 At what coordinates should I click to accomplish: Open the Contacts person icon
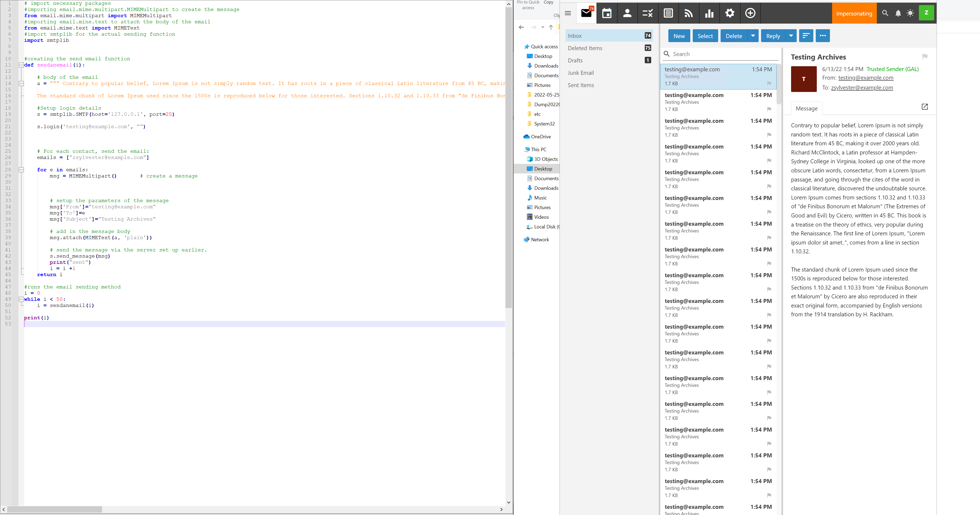click(x=627, y=13)
